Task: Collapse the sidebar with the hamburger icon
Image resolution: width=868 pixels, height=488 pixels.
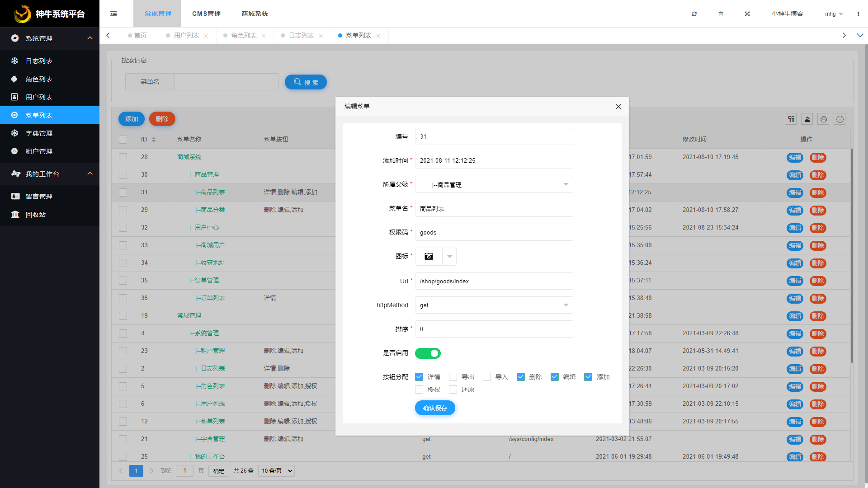Action: 113,14
